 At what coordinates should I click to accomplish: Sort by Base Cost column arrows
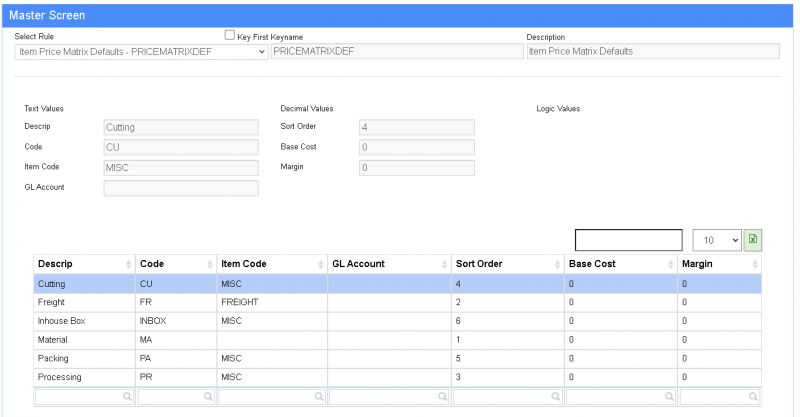click(669, 264)
